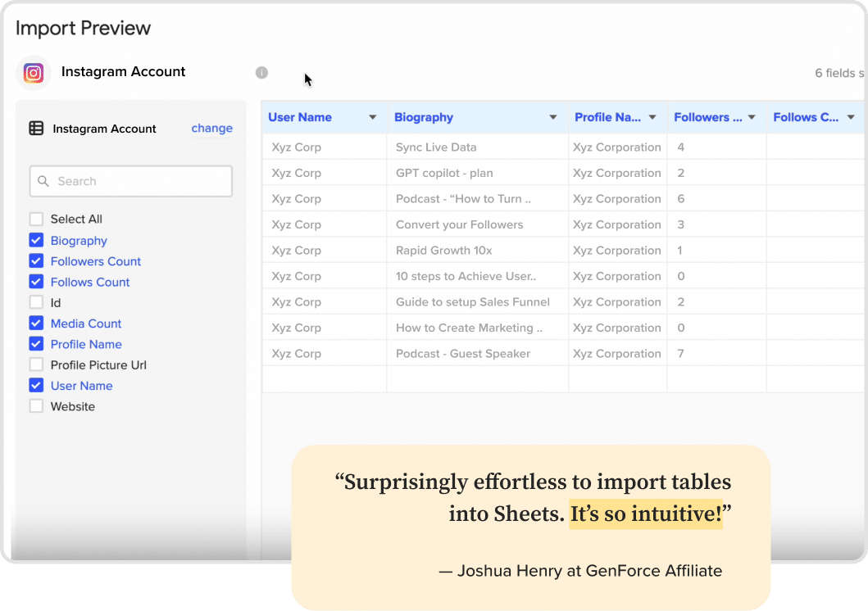The image size is (868, 611).
Task: Open the Profile Name column dropdown arrow
Action: pyautogui.click(x=652, y=117)
